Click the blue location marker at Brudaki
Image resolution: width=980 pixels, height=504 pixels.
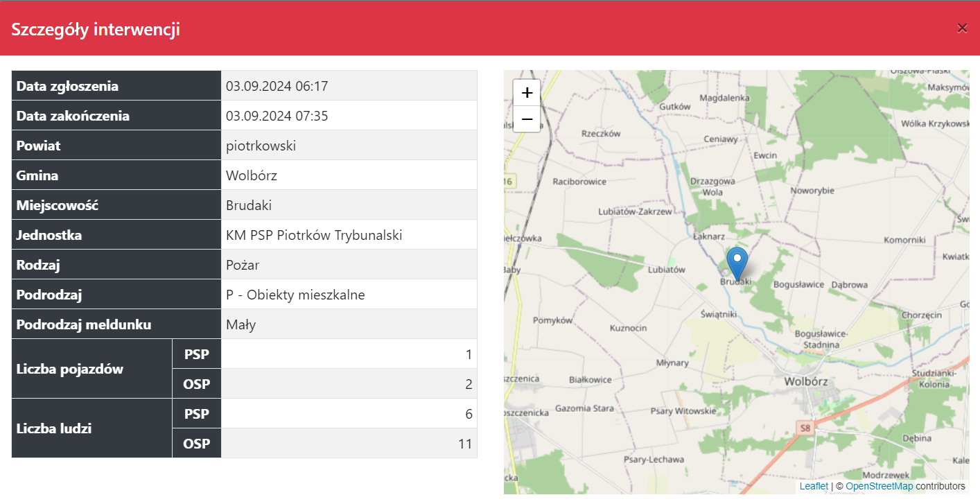(x=737, y=263)
